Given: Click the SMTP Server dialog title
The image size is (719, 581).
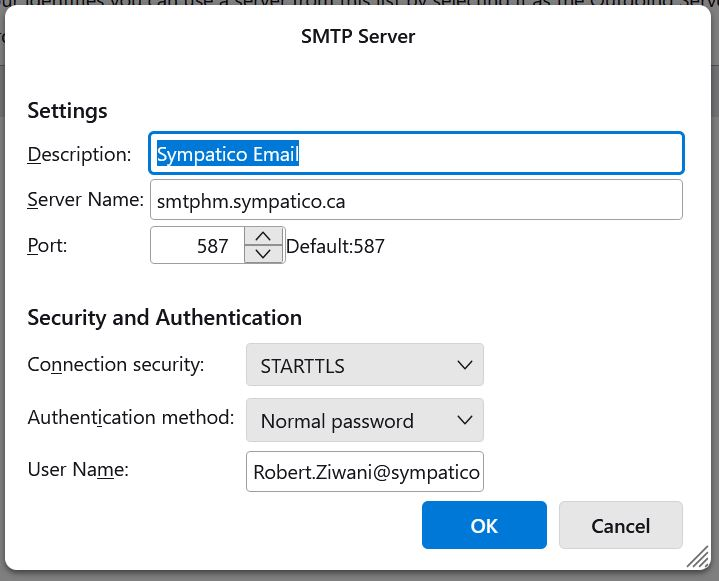Looking at the screenshot, I should (358, 37).
